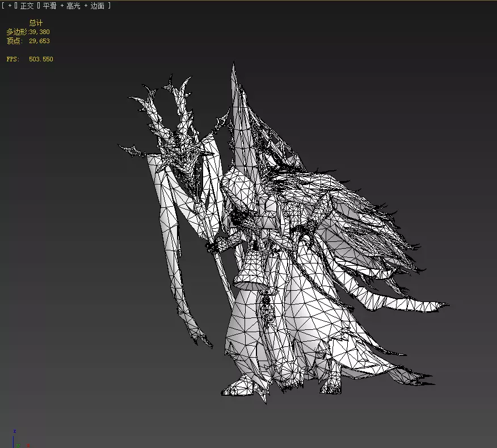Open the viewport '+' general menu
This screenshot has height=448, width=497.
(x=10, y=6)
